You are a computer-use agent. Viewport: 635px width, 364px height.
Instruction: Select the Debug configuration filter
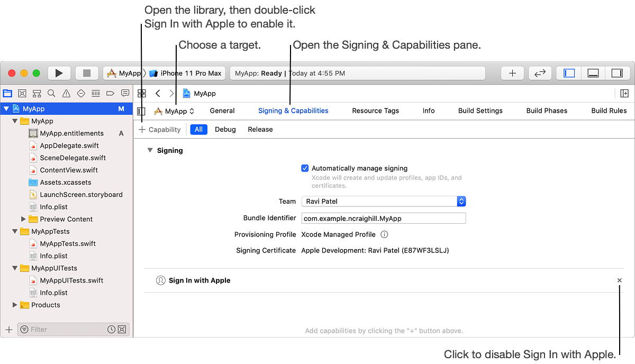click(x=225, y=129)
